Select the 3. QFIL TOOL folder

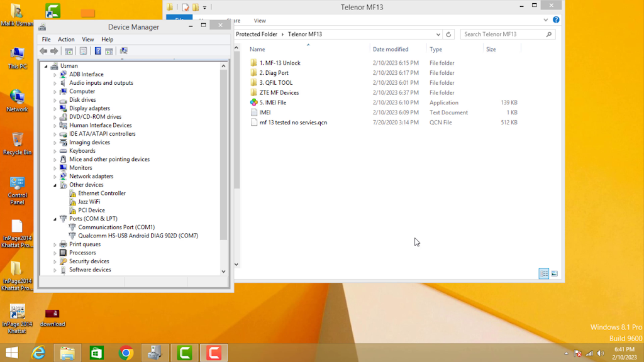(x=276, y=82)
